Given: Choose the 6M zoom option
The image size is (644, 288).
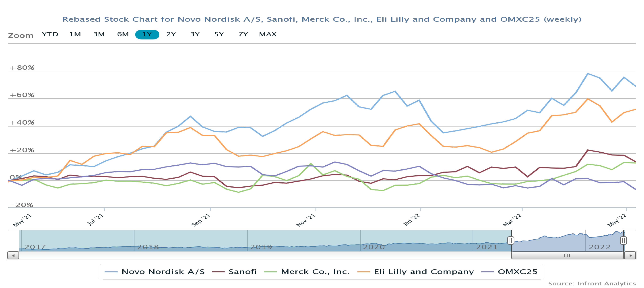Looking at the screenshot, I should (x=123, y=34).
